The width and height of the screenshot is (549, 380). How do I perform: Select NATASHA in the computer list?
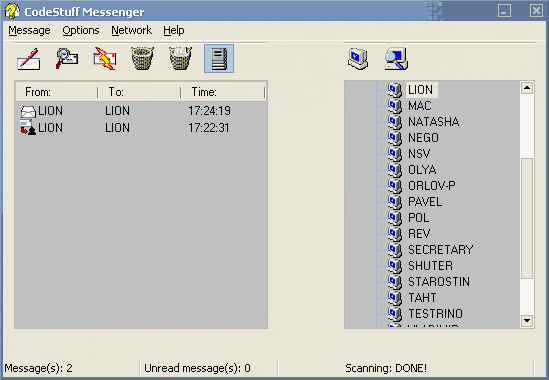[433, 122]
